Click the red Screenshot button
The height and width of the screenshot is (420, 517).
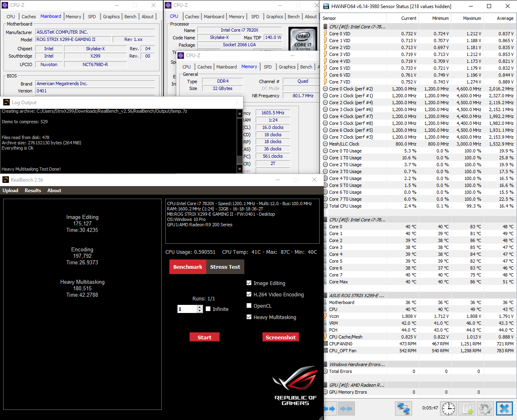[x=281, y=337]
